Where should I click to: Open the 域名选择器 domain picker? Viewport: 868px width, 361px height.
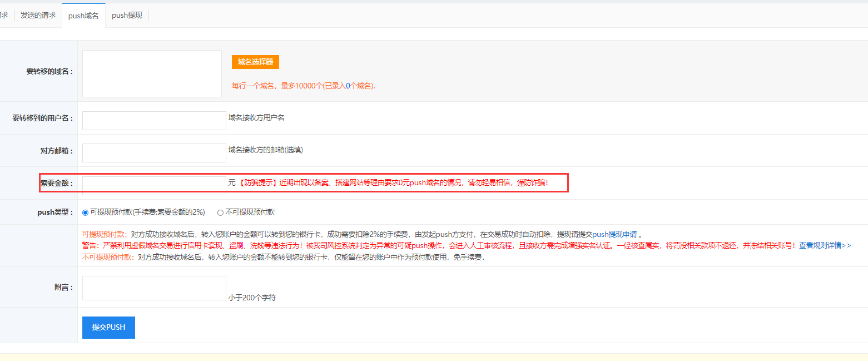pyautogui.click(x=255, y=62)
